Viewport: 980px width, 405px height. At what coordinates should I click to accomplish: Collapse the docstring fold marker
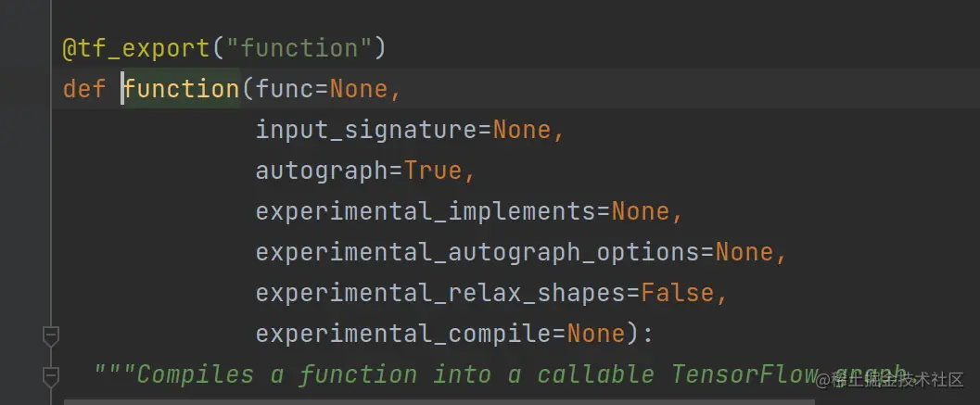(51, 377)
